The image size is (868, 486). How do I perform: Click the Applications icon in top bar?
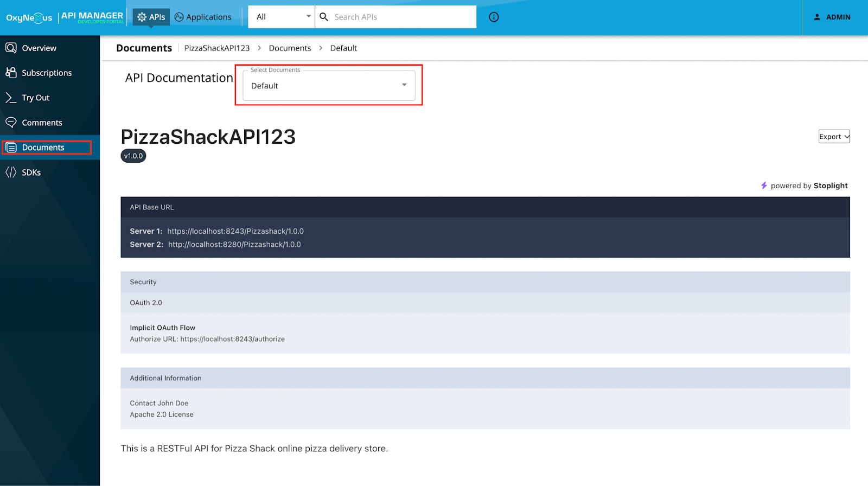[179, 17]
